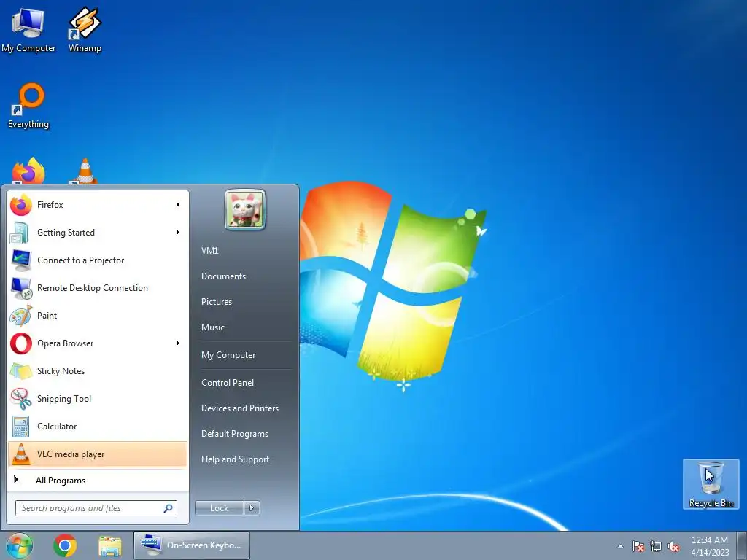
Task: Open Windows Explorer taskbar icon
Action: (x=110, y=545)
